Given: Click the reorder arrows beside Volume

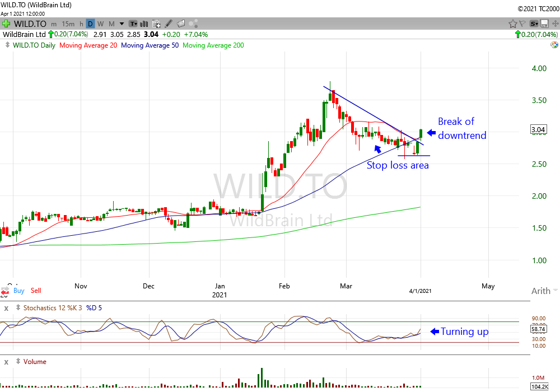Looking at the screenshot, I should click(18, 361).
